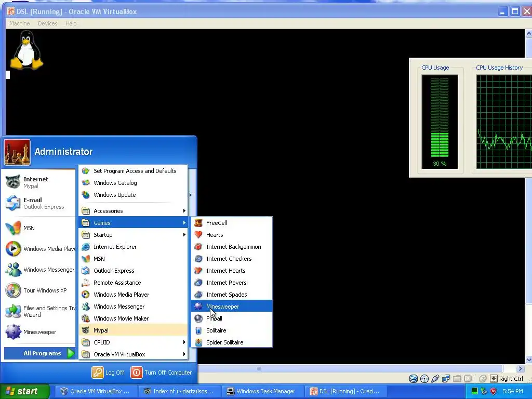The height and width of the screenshot is (399, 532).
Task: Expand the CPUID submenu arrow
Action: [184, 342]
